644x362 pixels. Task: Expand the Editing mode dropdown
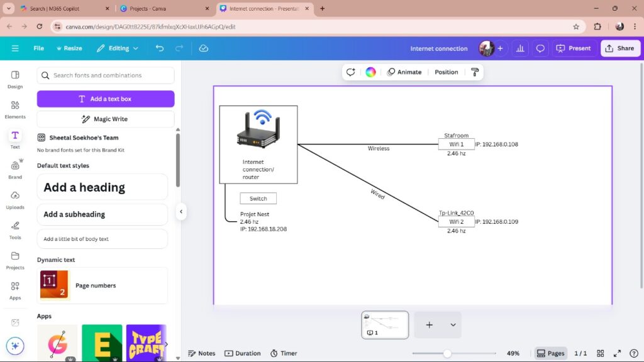[x=118, y=48]
